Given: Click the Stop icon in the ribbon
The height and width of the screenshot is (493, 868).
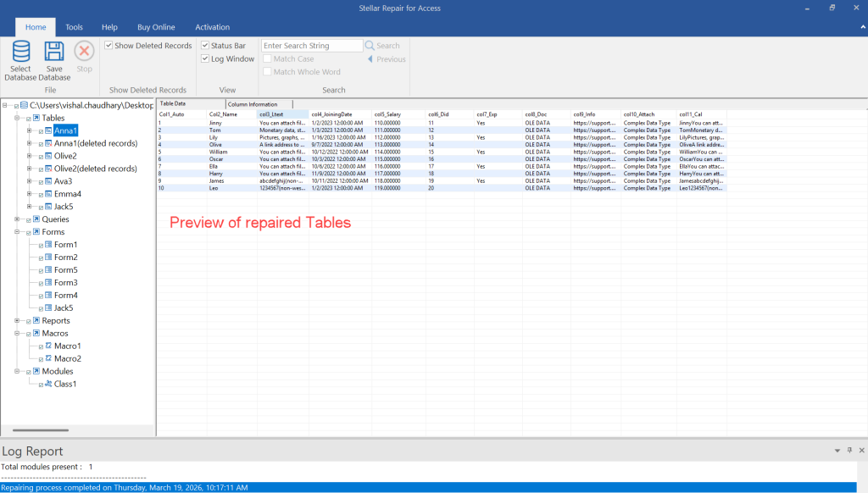Looking at the screenshot, I should point(83,51).
